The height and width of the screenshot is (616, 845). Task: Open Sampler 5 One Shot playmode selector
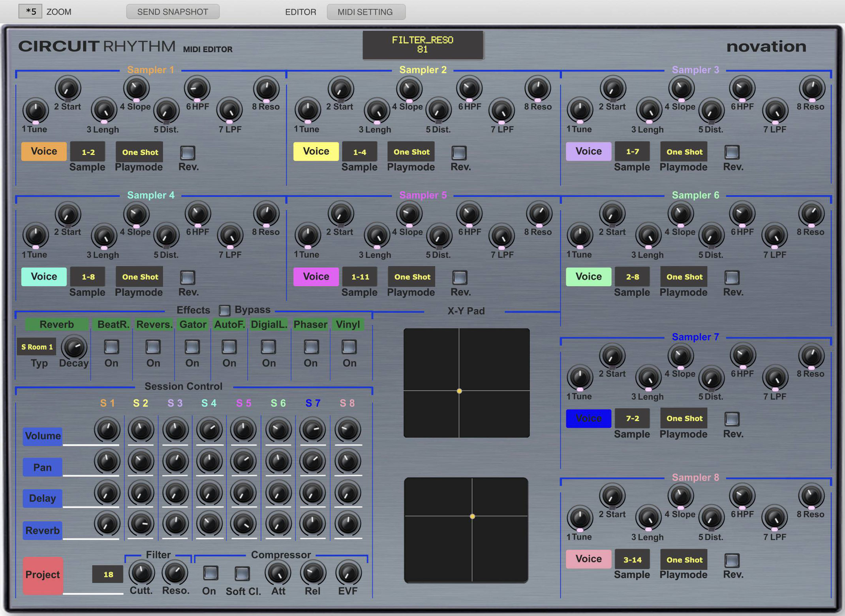point(412,277)
